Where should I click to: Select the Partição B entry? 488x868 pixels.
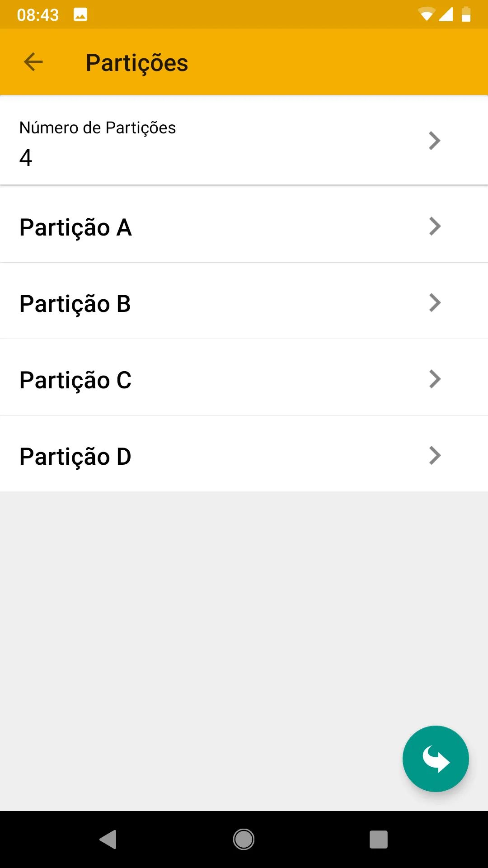click(75, 303)
